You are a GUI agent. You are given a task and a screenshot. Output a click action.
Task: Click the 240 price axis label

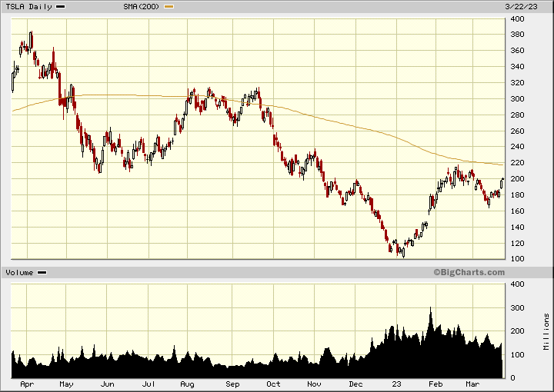[517, 147]
